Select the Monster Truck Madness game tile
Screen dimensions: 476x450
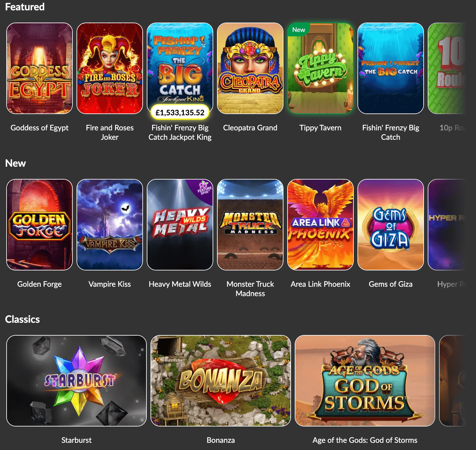click(250, 225)
